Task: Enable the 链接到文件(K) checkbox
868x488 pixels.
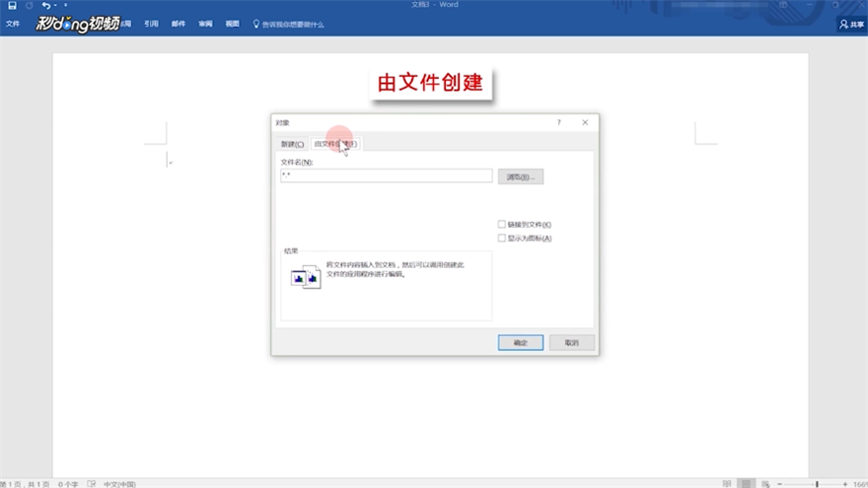Action: (x=501, y=224)
